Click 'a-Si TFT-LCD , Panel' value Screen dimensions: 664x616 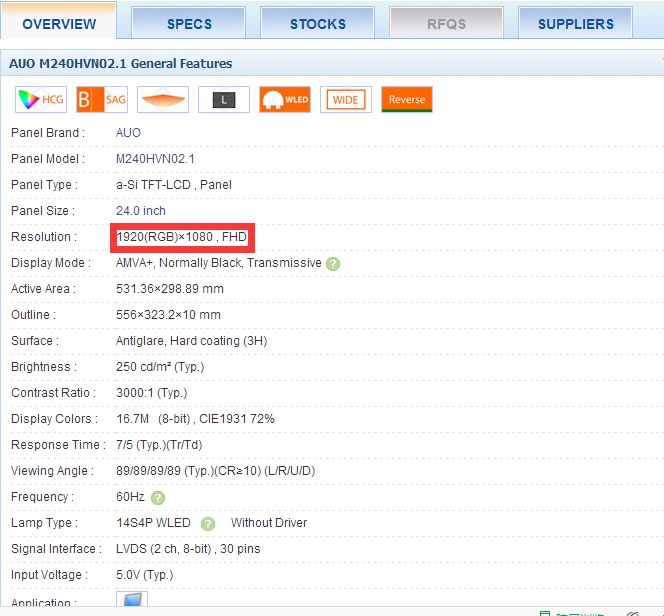(x=174, y=185)
